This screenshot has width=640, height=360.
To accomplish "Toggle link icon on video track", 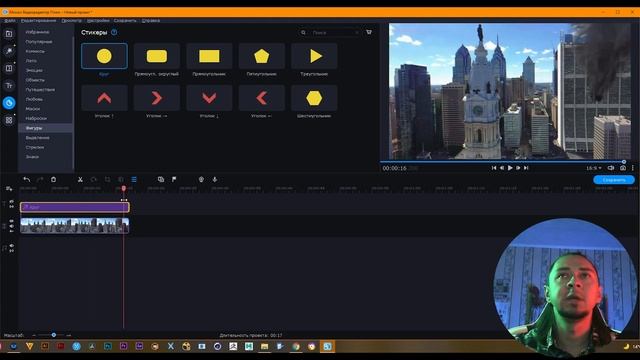I will (11, 231).
